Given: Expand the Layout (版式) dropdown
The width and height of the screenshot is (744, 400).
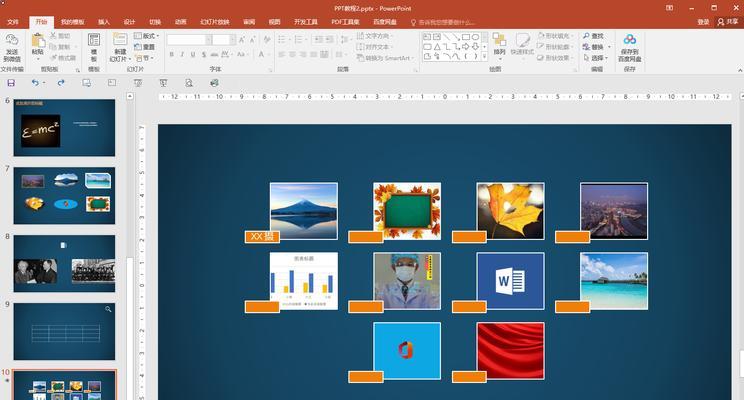Looking at the screenshot, I should pos(147,36).
